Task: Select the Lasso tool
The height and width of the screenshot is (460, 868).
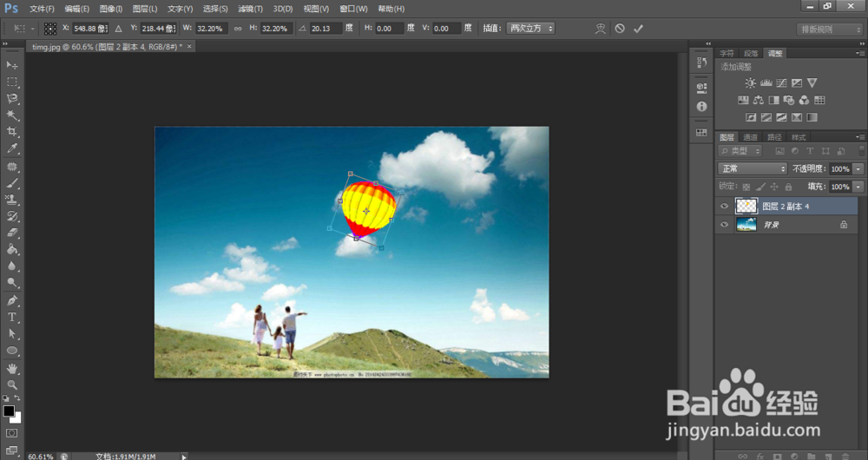Action: 11,99
